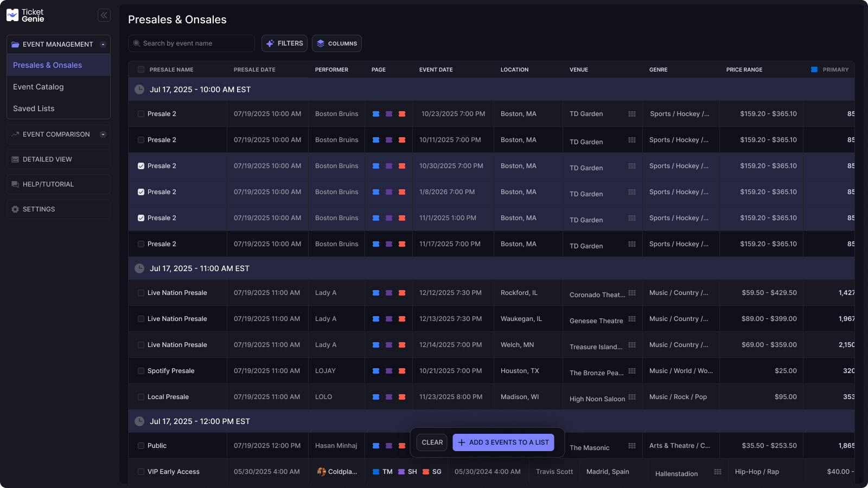Check the VIP Early Access row checkbox
The width and height of the screenshot is (868, 488).
pos(141,472)
